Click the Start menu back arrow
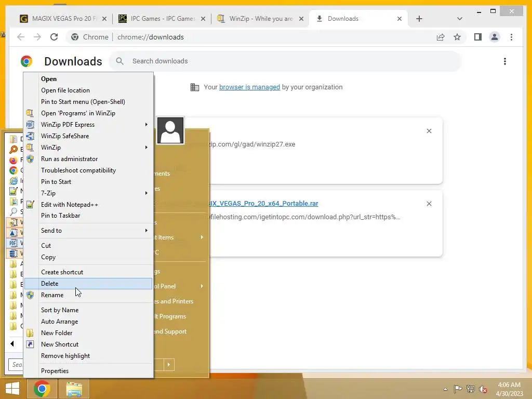 point(12,343)
